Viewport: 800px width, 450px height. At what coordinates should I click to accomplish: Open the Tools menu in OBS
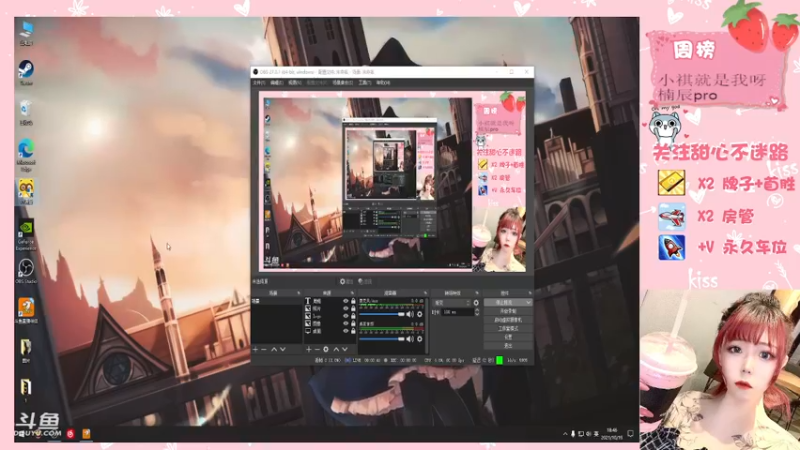[x=365, y=83]
